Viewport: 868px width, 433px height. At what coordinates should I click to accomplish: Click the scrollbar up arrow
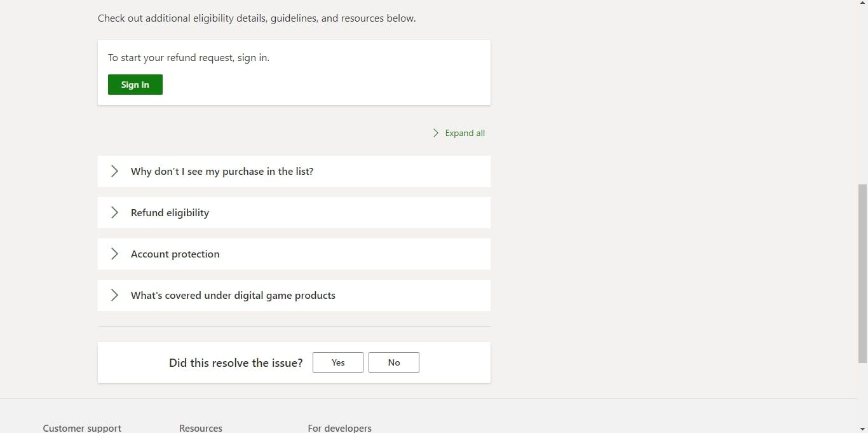tap(862, 4)
